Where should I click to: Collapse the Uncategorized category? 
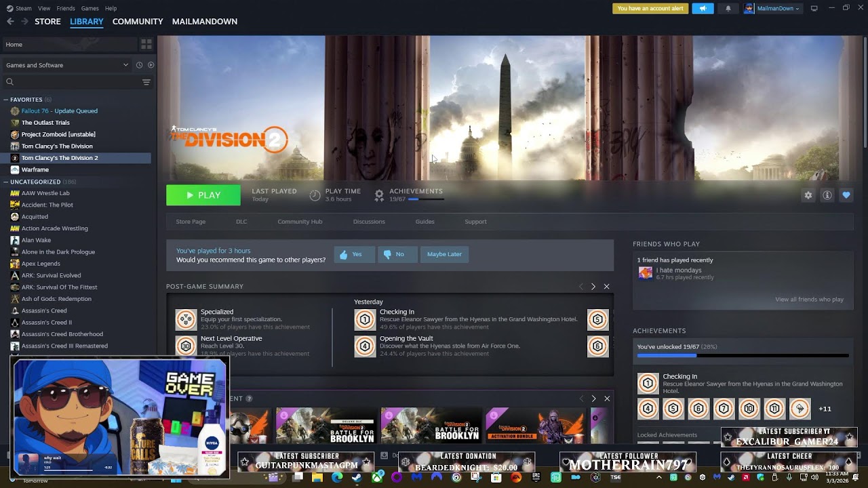point(5,182)
